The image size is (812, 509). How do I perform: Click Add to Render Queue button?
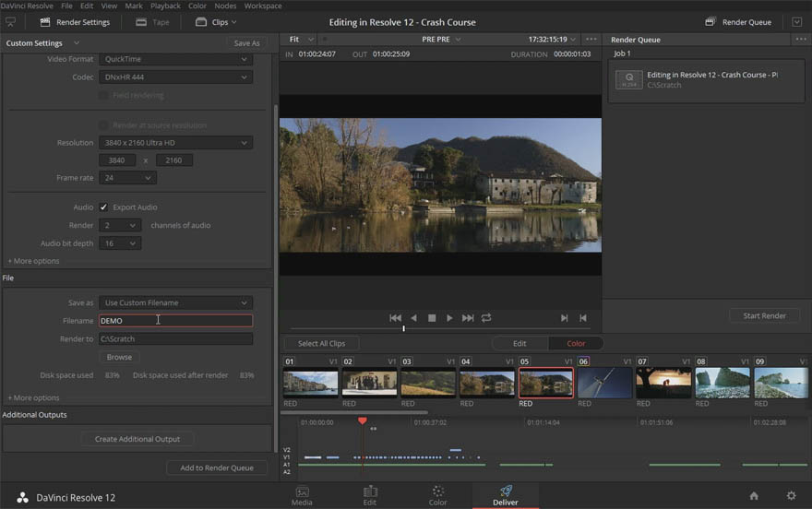coord(217,468)
